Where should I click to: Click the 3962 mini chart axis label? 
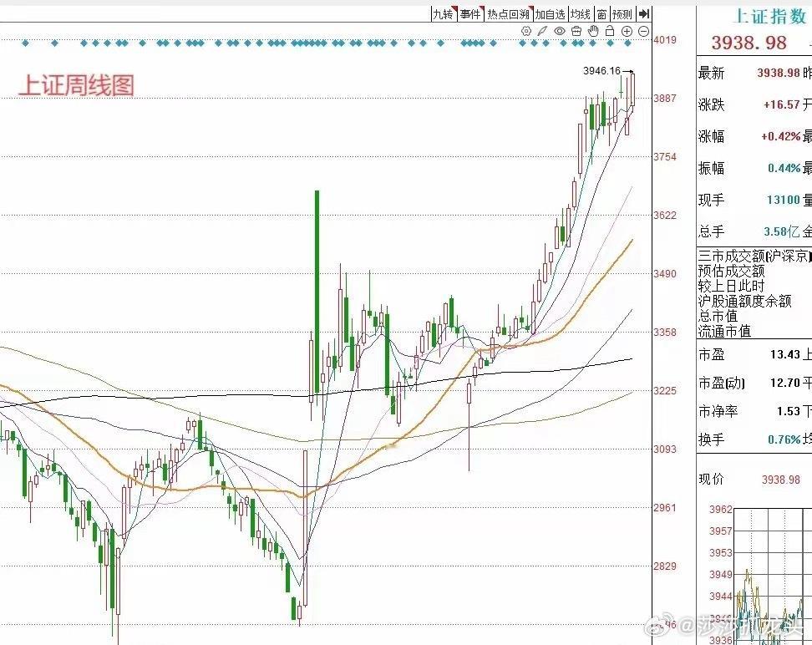pyautogui.click(x=721, y=510)
